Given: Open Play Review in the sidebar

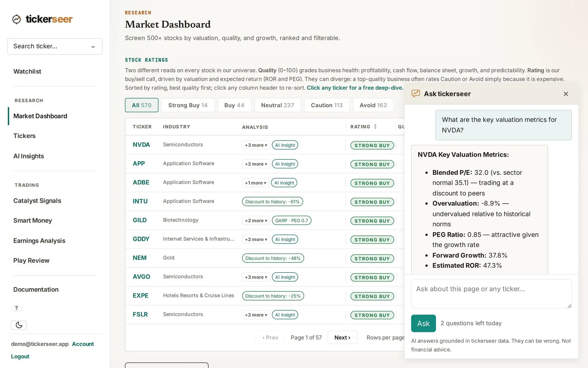Looking at the screenshot, I should point(31,260).
